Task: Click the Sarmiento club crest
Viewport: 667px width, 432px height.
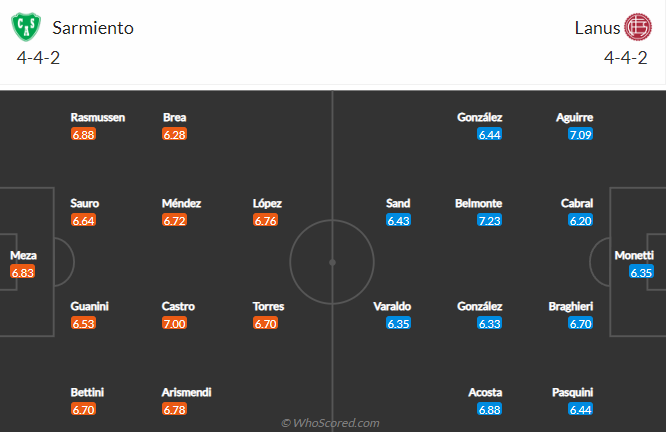Action: pyautogui.click(x=27, y=27)
